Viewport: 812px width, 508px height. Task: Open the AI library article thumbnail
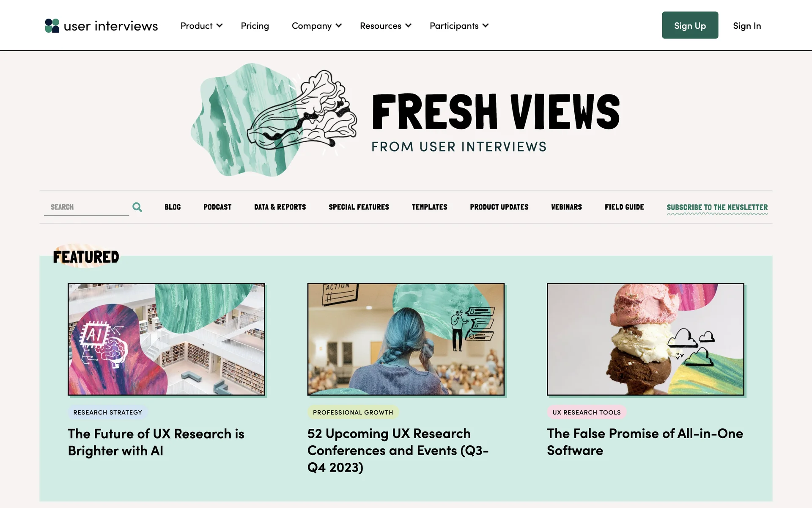point(166,339)
